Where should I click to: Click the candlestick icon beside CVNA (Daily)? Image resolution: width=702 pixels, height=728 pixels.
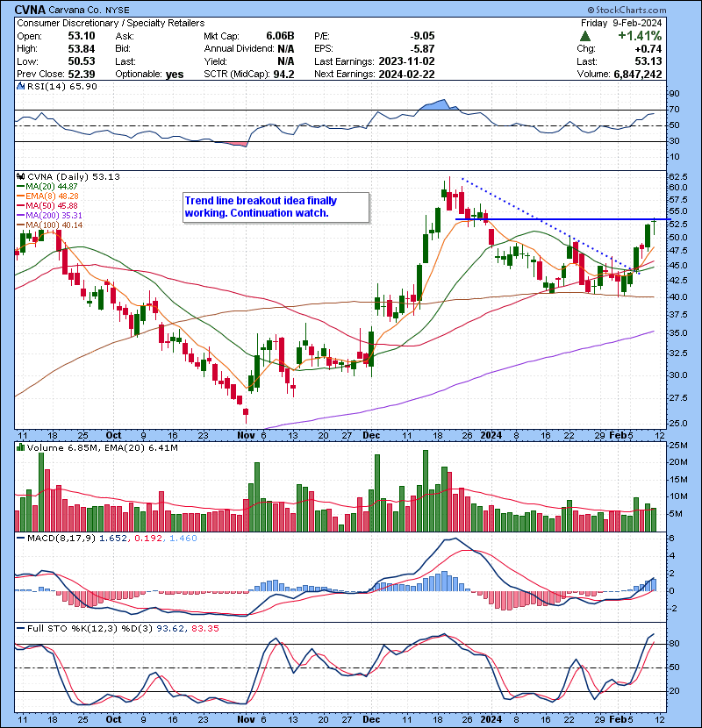pos(20,176)
